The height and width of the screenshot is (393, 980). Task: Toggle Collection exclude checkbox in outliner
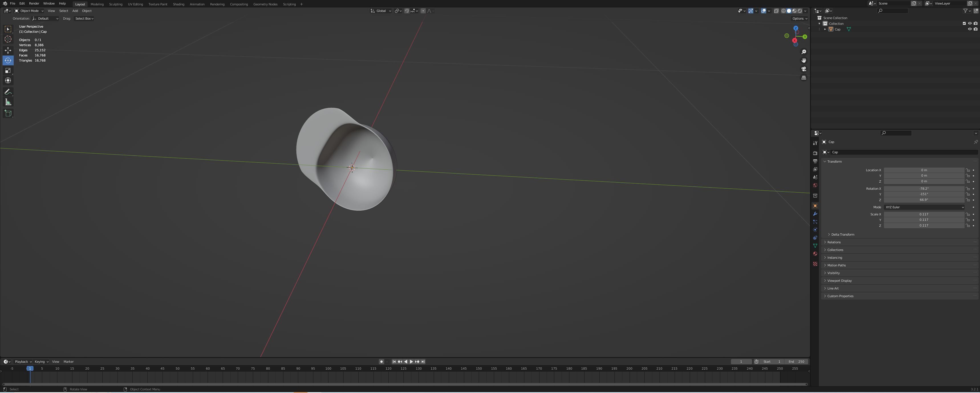tap(964, 24)
